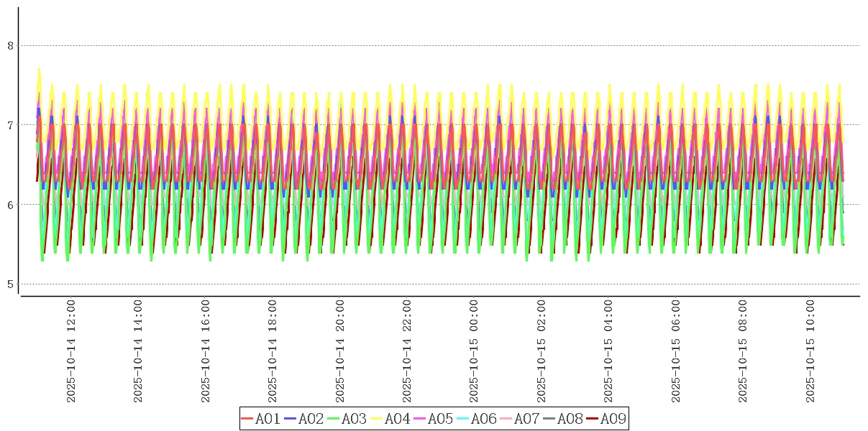Select the 2025-10-14 18:00 time axis label

point(273,351)
